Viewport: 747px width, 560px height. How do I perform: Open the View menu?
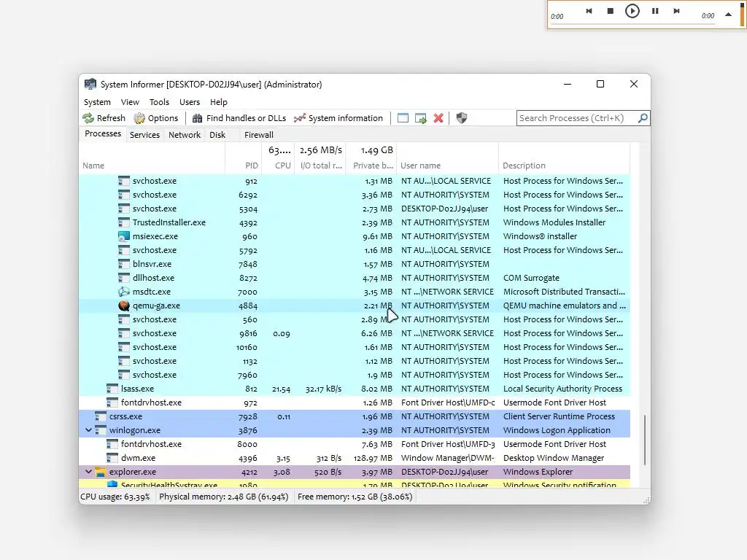pyautogui.click(x=130, y=102)
